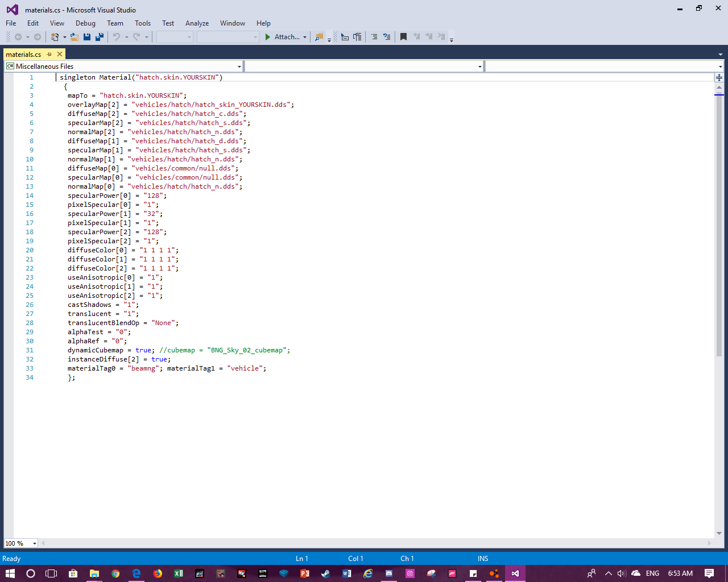Open the Debug menu
Viewport: 728px width, 582px height.
click(85, 23)
